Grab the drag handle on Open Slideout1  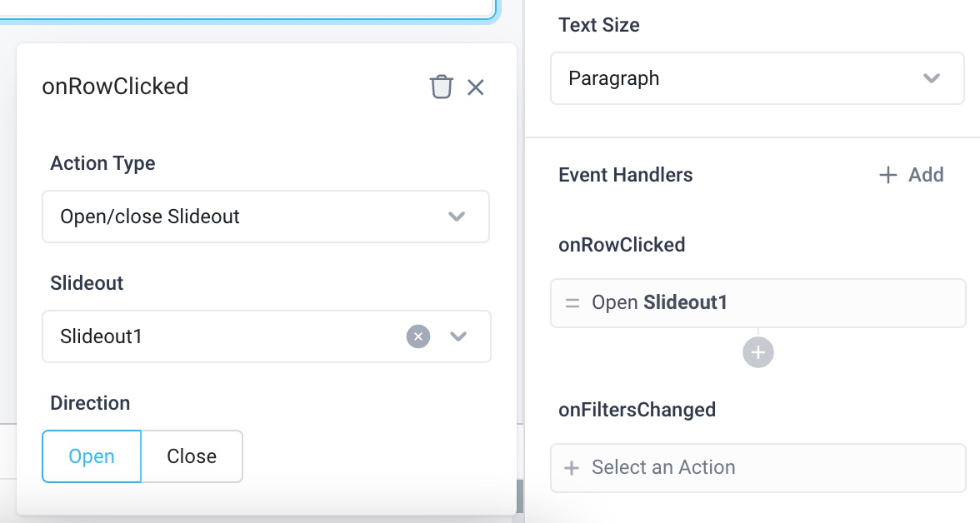tap(572, 302)
